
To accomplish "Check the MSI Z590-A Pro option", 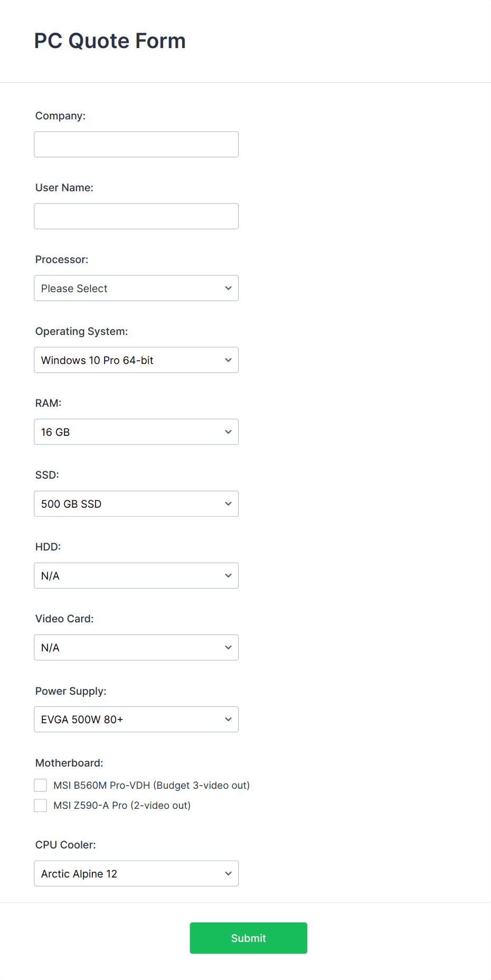I will pos(41,805).
